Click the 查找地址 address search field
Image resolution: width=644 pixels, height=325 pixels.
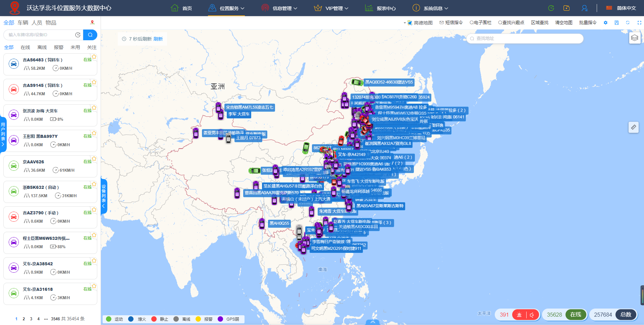point(525,39)
